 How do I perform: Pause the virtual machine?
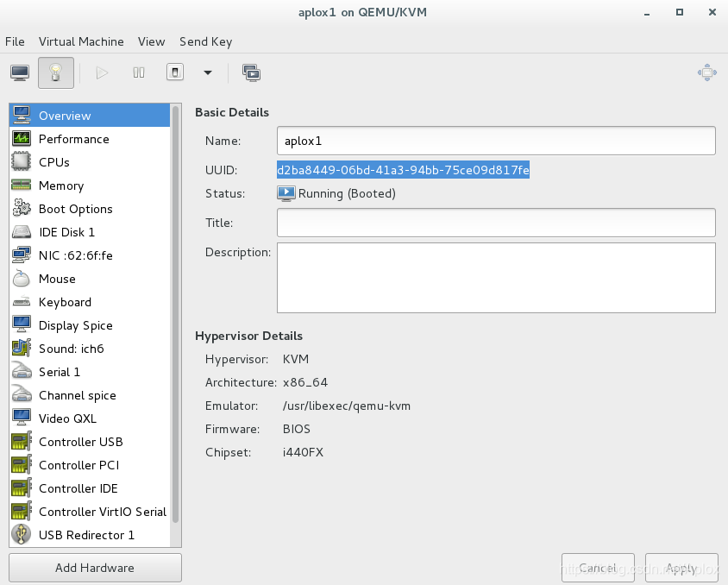coord(138,72)
